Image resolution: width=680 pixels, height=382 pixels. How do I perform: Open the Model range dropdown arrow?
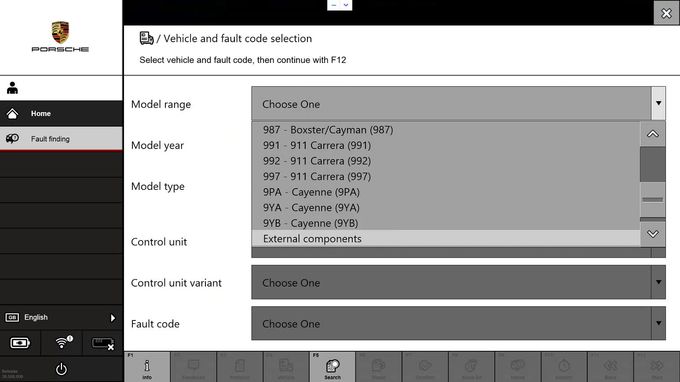pyautogui.click(x=658, y=103)
